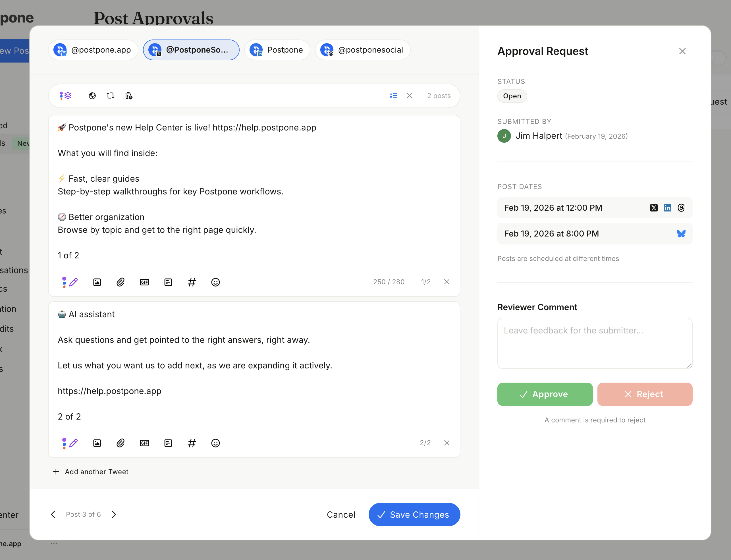Image resolution: width=731 pixels, height=560 pixels.
Task: Add an emoji to tweet 1
Action: click(215, 282)
